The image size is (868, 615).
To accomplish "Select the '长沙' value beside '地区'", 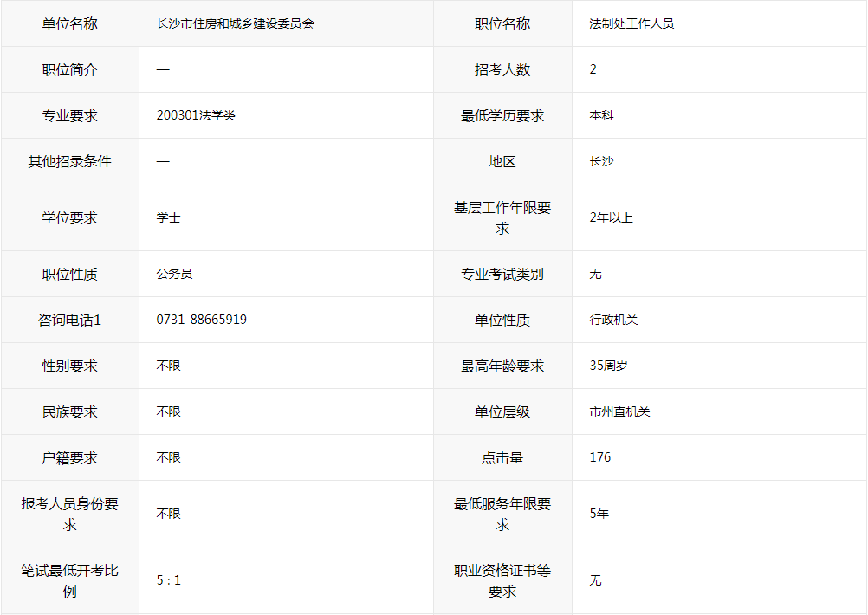I will pos(602,161).
